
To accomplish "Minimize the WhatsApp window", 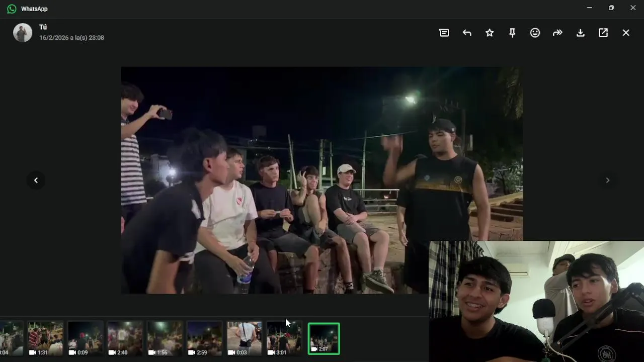I will [589, 8].
